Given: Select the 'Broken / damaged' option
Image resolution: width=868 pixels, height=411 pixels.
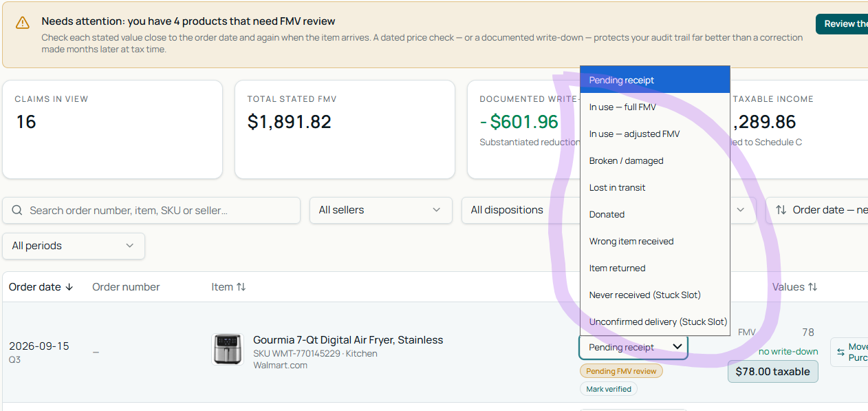Looking at the screenshot, I should (x=655, y=160).
